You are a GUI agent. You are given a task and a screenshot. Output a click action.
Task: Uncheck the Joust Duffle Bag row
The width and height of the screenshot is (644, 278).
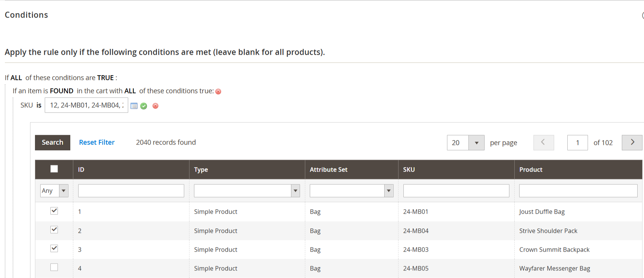[54, 211]
